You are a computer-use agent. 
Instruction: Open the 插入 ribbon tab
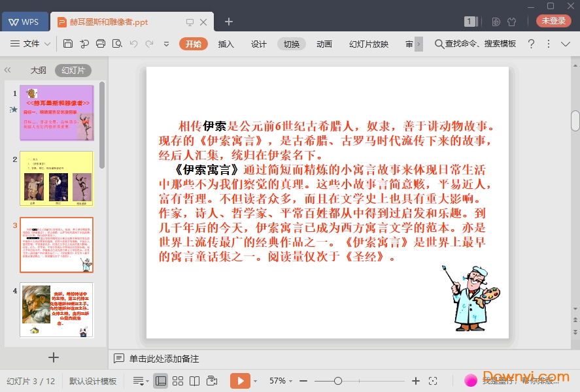(226, 44)
